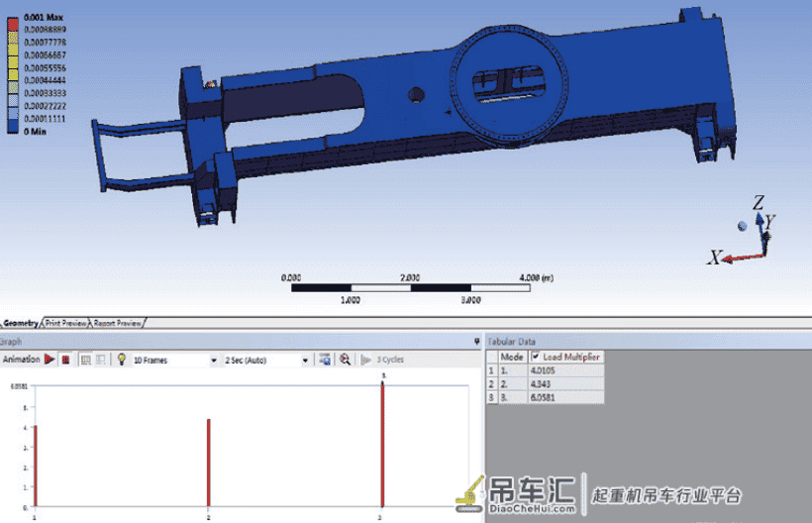
Task: Click the 0.001 Max legend label
Action: (x=44, y=17)
